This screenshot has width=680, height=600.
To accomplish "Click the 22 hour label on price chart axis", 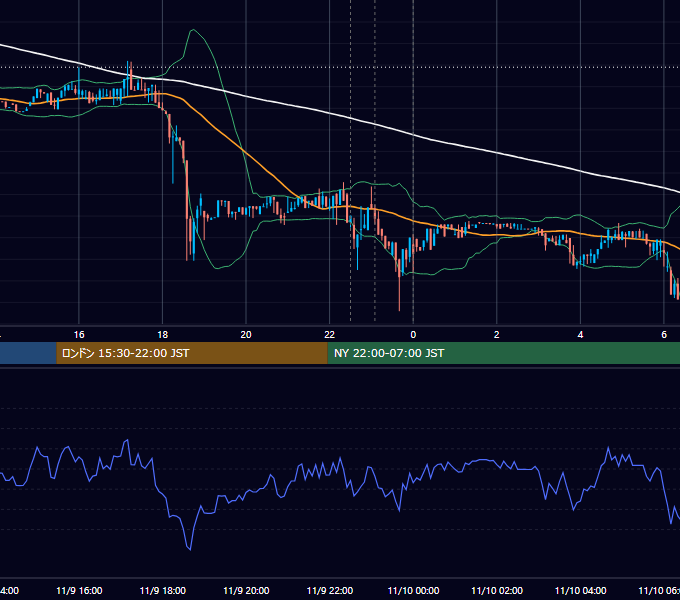I will 330,335.
